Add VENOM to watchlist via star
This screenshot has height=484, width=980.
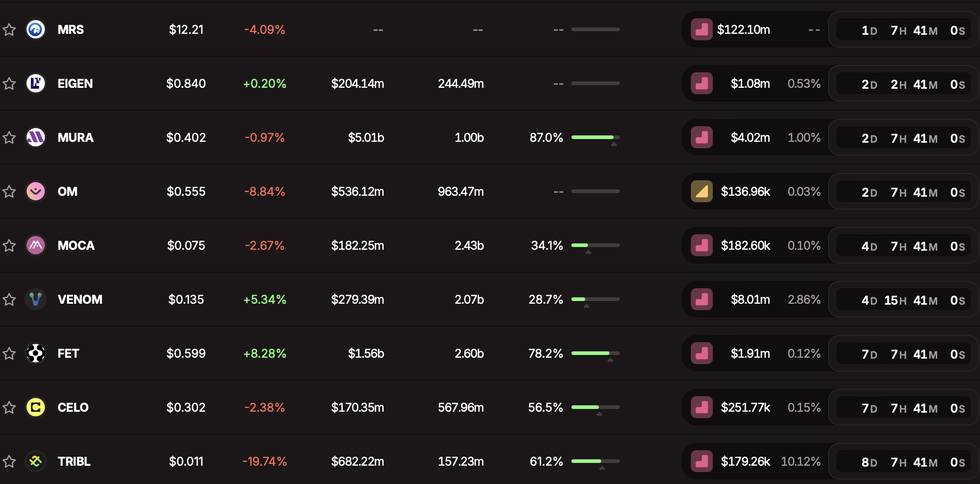pos(9,300)
